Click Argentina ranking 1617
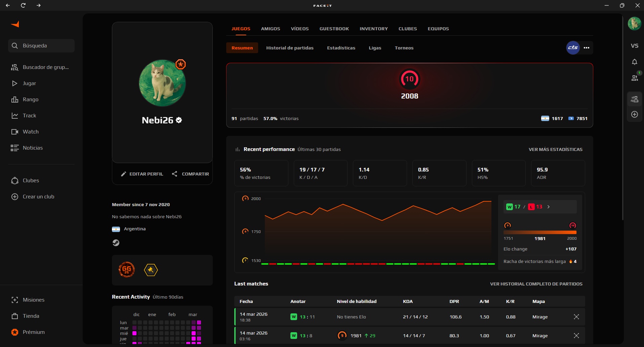This screenshot has width=644, height=347. [x=552, y=118]
